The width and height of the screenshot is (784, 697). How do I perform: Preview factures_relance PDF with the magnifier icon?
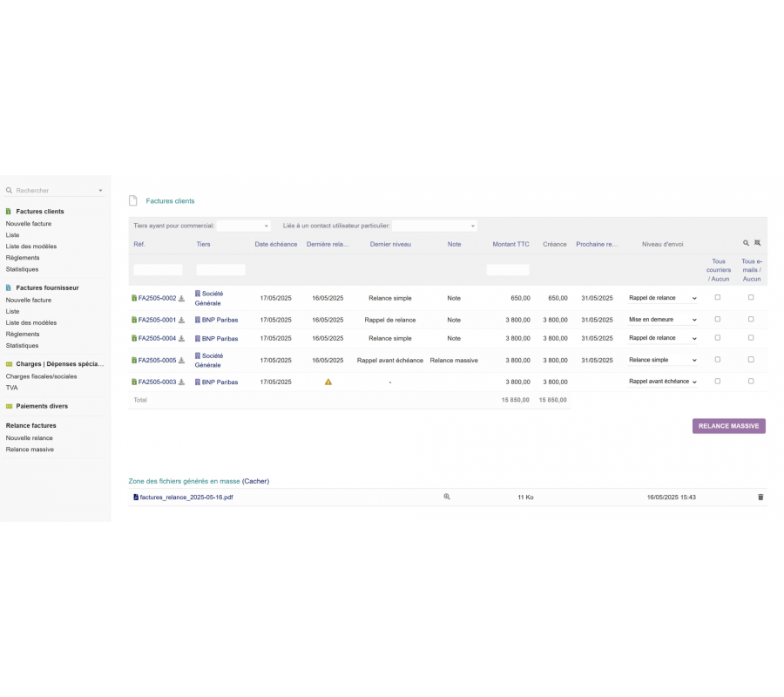coord(447,497)
